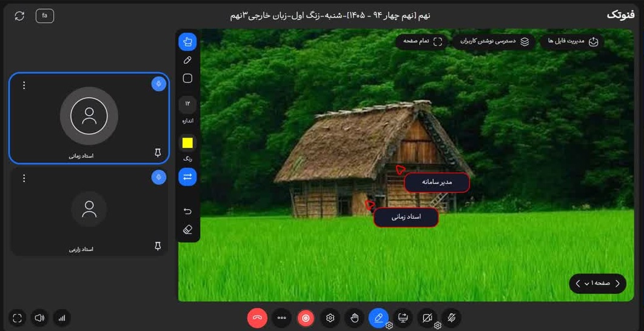Click the red hang up call button
The height and width of the screenshot is (331, 644).
coord(258,318)
